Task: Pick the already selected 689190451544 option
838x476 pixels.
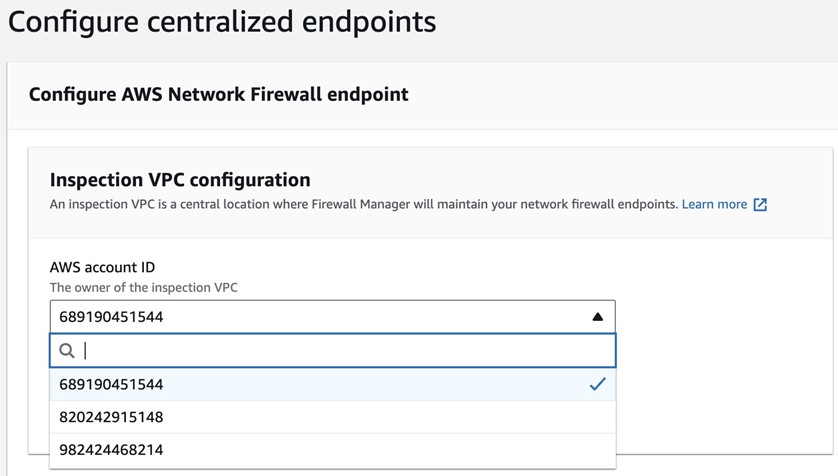Action: (x=111, y=384)
